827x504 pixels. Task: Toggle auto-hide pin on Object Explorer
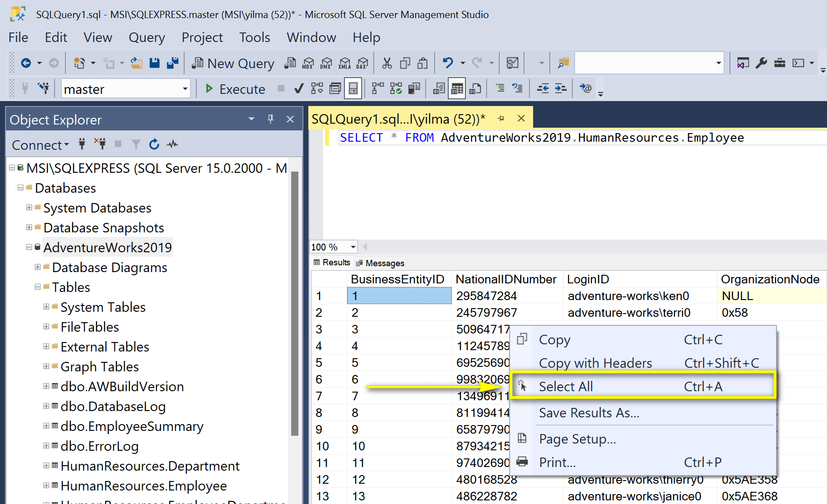click(x=270, y=119)
